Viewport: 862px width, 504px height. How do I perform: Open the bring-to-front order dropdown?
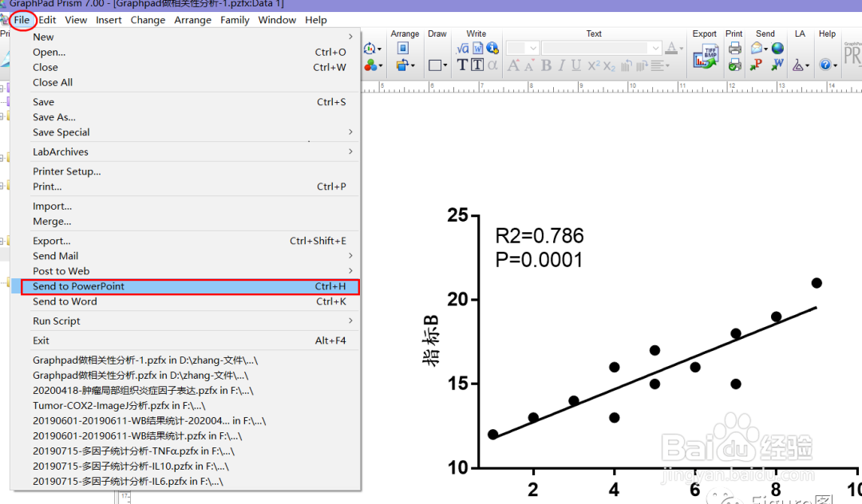405,65
